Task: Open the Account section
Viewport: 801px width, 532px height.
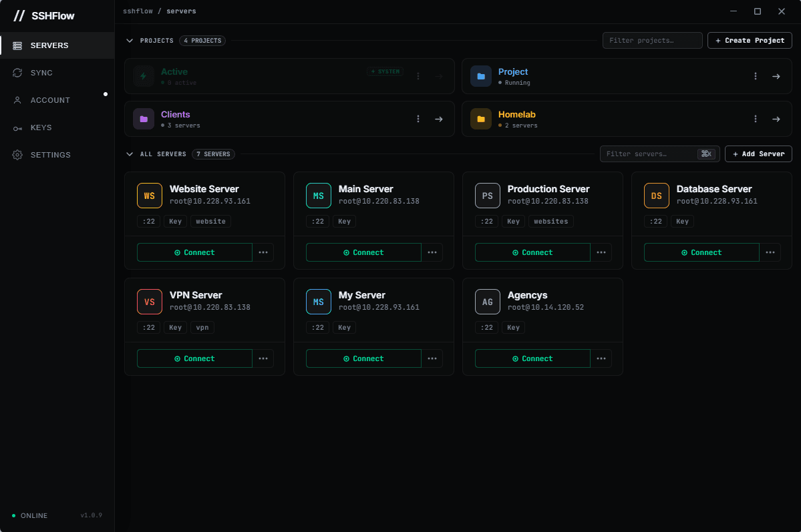Action: [57, 100]
